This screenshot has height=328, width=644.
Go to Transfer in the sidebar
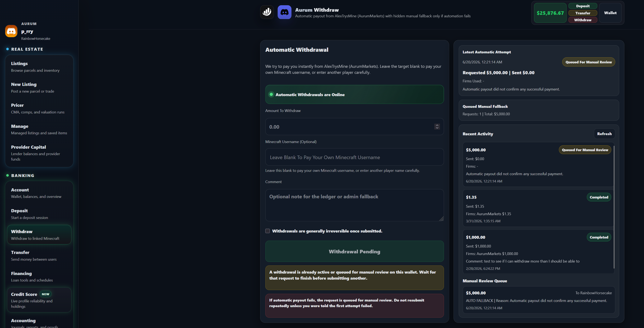(x=39, y=256)
